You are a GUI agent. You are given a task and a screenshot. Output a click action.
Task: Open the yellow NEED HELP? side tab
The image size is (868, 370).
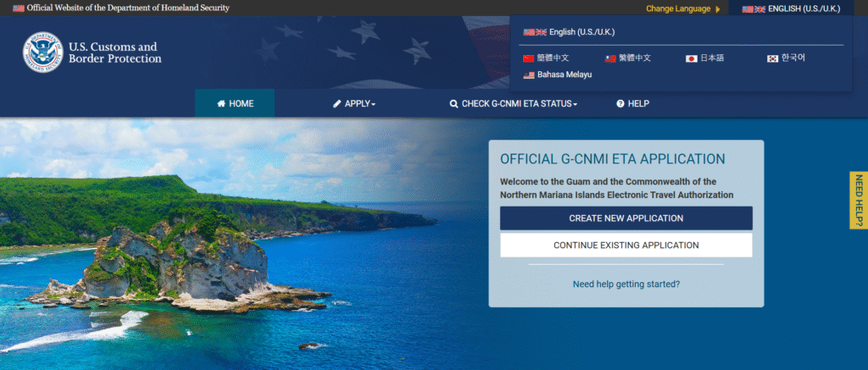(x=859, y=200)
